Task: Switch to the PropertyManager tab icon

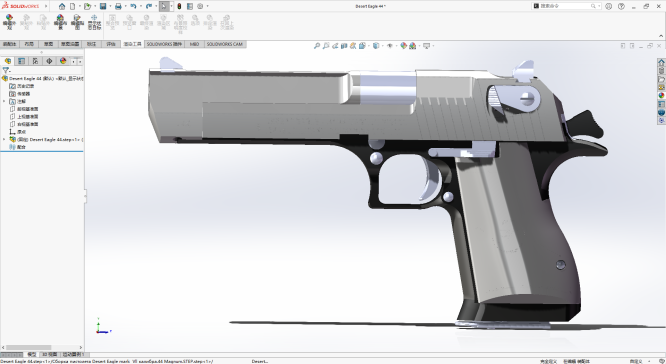Action: click(22, 61)
